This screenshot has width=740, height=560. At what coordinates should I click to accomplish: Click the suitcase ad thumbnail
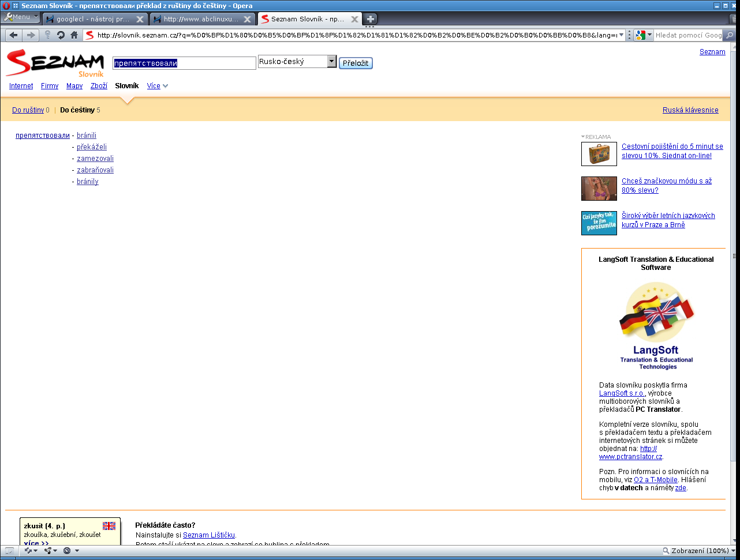pos(599,154)
